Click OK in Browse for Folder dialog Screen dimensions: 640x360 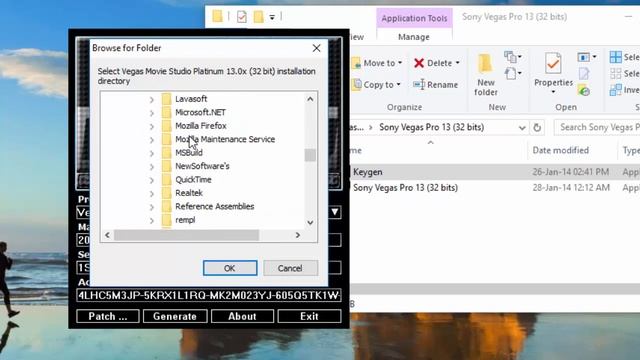230,268
